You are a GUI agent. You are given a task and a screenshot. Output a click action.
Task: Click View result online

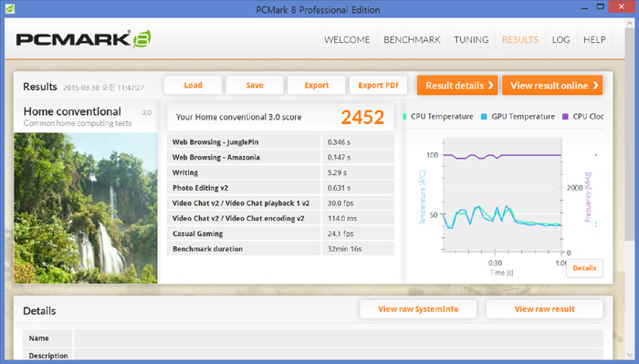(x=552, y=85)
